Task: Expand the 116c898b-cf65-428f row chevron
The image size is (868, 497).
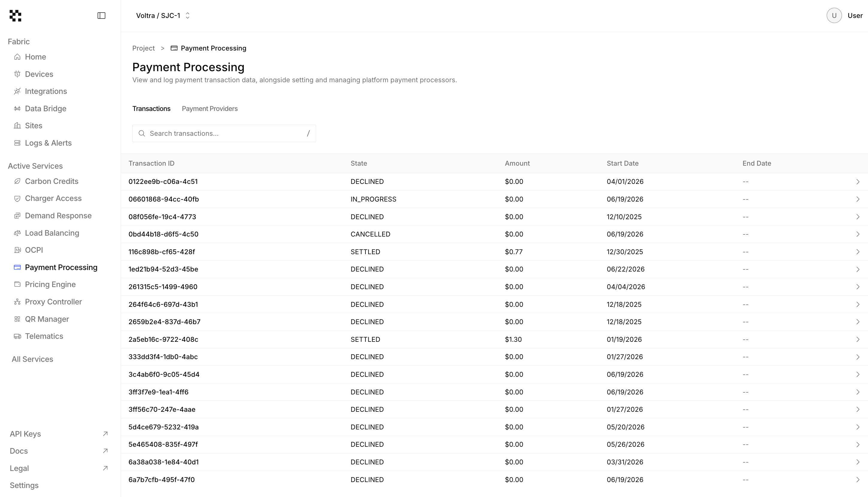Action: (x=858, y=252)
